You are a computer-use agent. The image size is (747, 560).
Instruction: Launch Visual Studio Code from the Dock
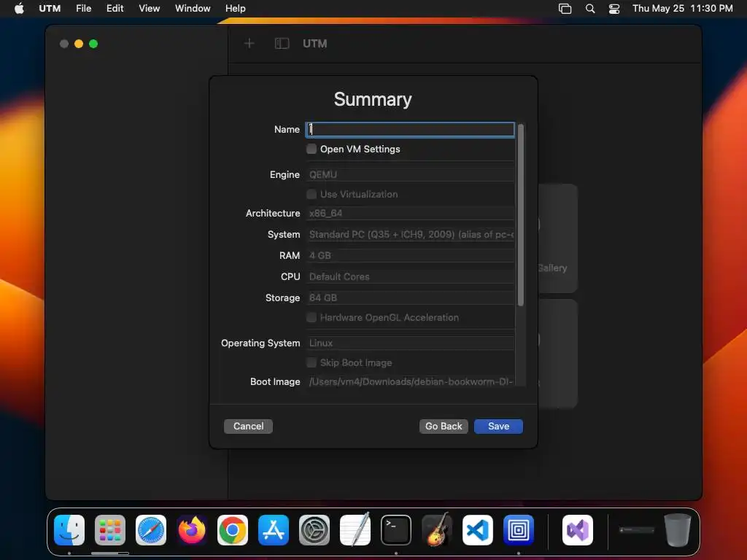(477, 530)
